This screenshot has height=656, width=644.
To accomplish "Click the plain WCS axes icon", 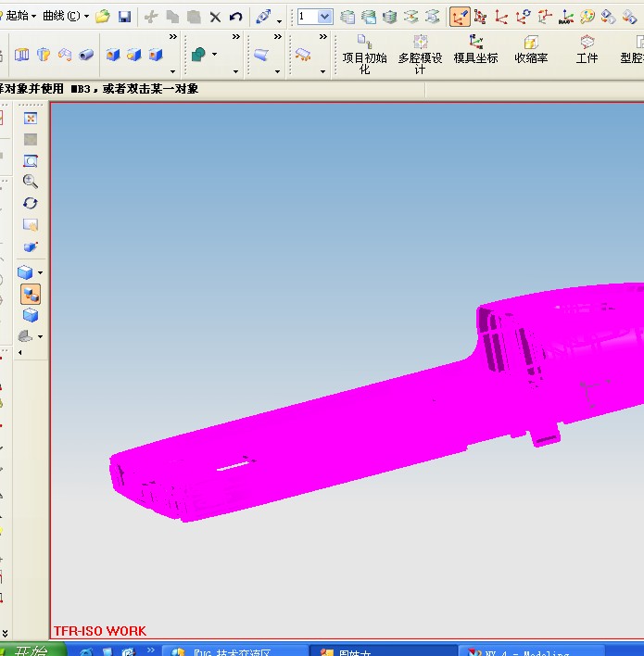I will pos(501,18).
